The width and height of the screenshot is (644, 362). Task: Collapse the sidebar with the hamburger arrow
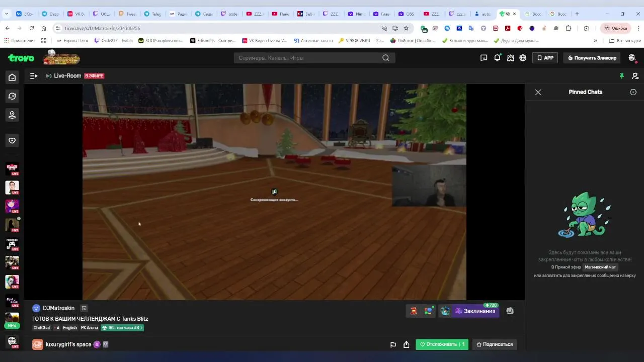coord(34,76)
